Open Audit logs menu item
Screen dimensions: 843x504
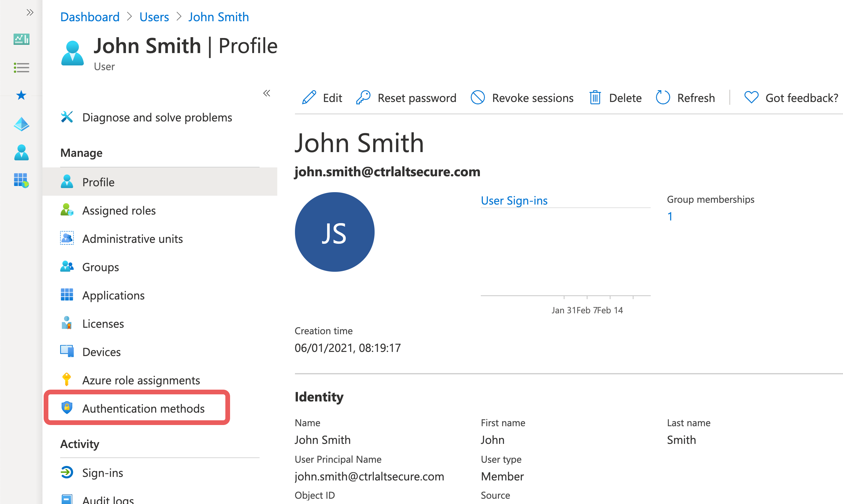click(x=108, y=500)
